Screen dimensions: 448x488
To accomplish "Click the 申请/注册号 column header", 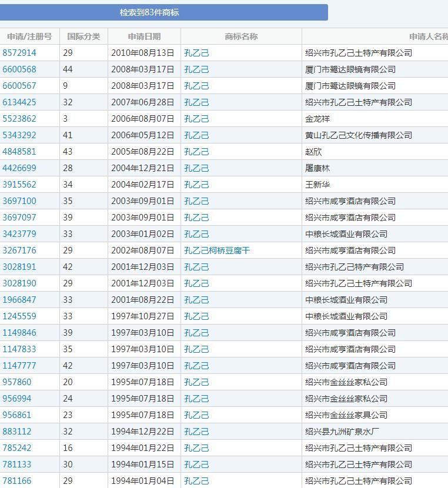I will [x=29, y=36].
